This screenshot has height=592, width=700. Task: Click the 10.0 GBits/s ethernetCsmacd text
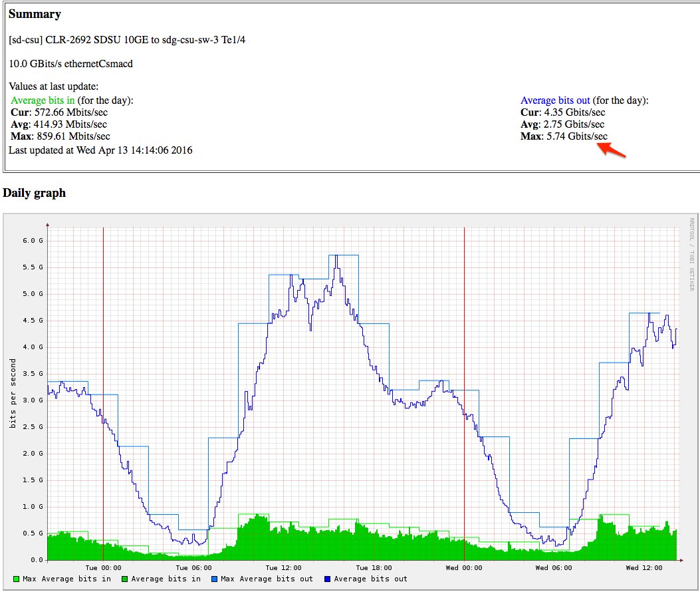pos(70,63)
